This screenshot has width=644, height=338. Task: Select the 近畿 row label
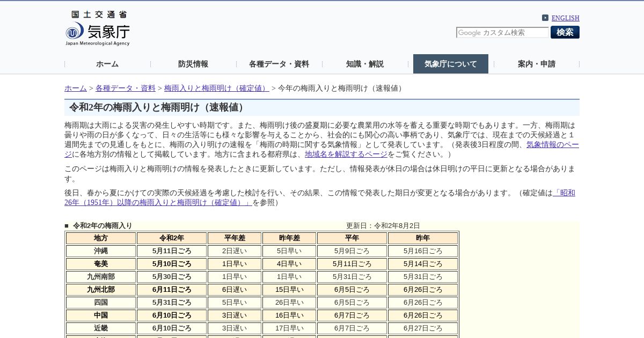101,328
